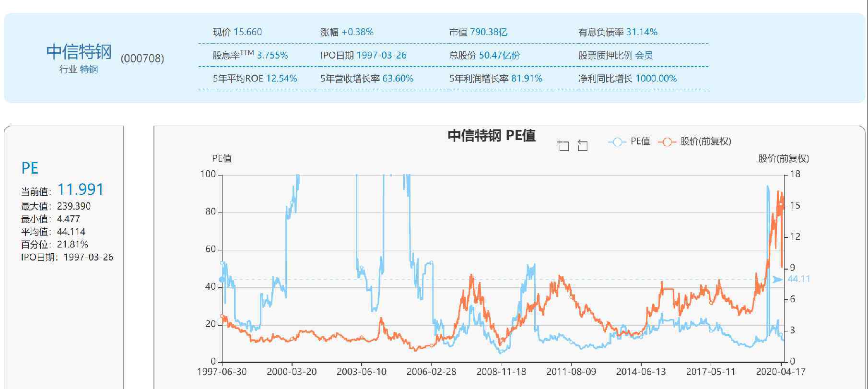Image resolution: width=868 pixels, height=389 pixels.
Task: Open the 特钢 industry link
Action: pos(89,70)
